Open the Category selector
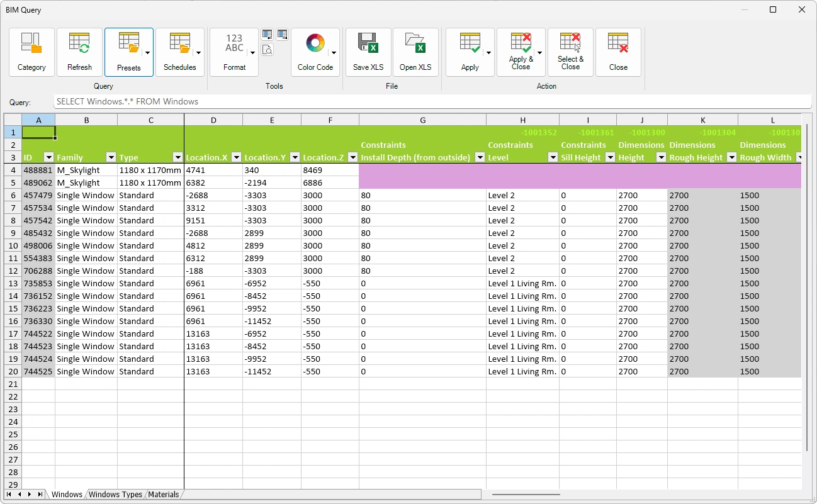Screen dimensions: 817x504 coord(31,52)
